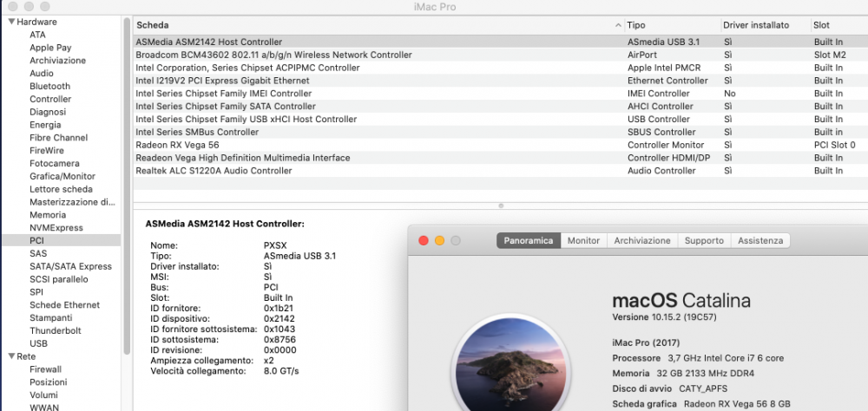
Task: Click the split-pane divider handle dot
Action: 501,205
